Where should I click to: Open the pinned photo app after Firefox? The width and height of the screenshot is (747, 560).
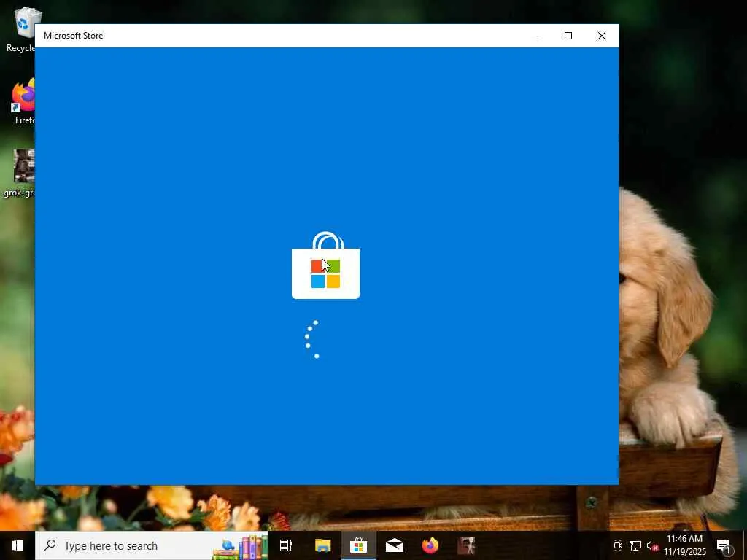pyautogui.click(x=466, y=545)
